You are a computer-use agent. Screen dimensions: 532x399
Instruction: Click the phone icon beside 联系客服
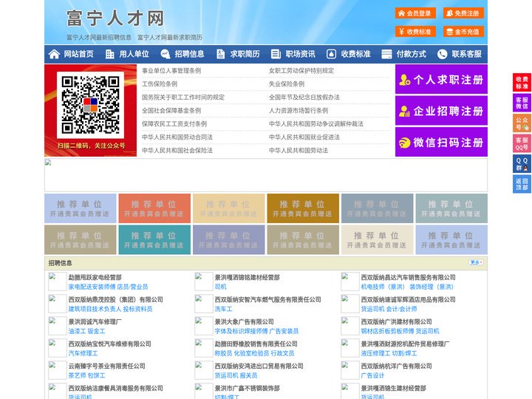442,54
